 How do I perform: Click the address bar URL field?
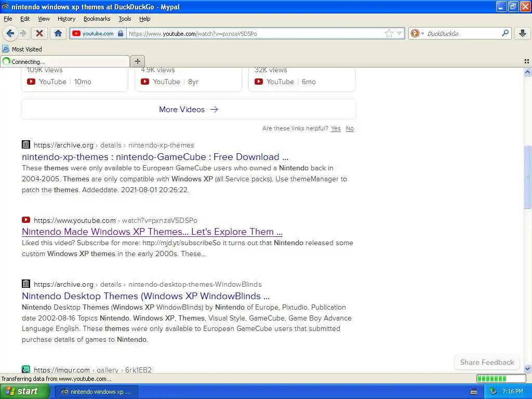coord(255,34)
